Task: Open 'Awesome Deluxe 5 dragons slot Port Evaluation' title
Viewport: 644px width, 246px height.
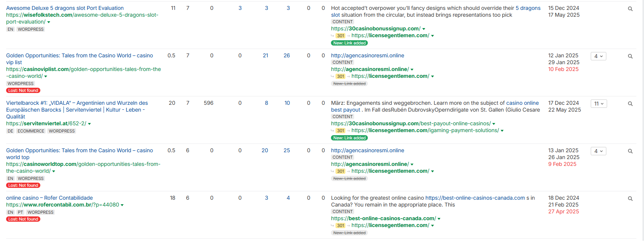Action: coord(65,8)
